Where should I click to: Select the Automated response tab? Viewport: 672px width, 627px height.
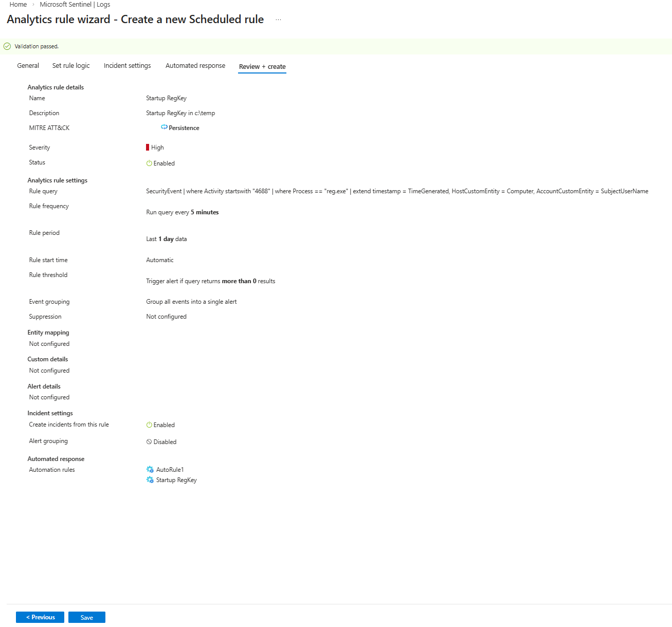click(195, 66)
